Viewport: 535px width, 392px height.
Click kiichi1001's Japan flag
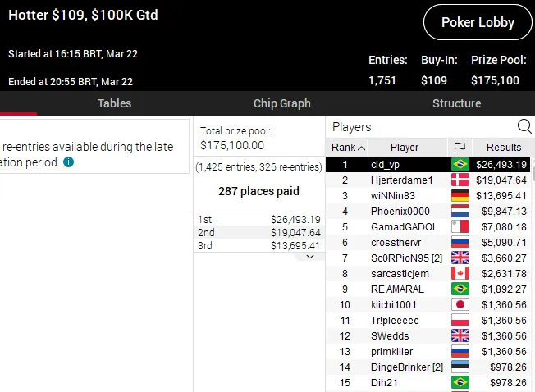(x=460, y=304)
